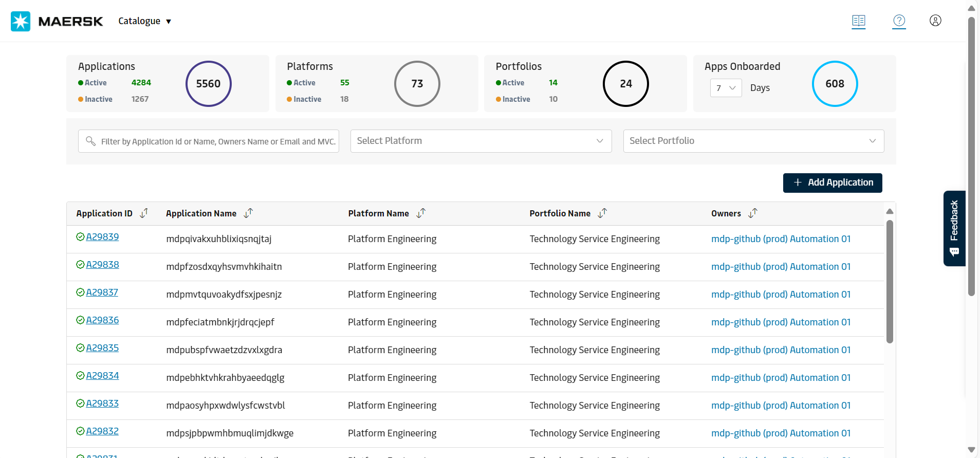Click application name mdpfeciatmbnkjrjdrqcjepf
This screenshot has width=980, height=458.
point(220,322)
